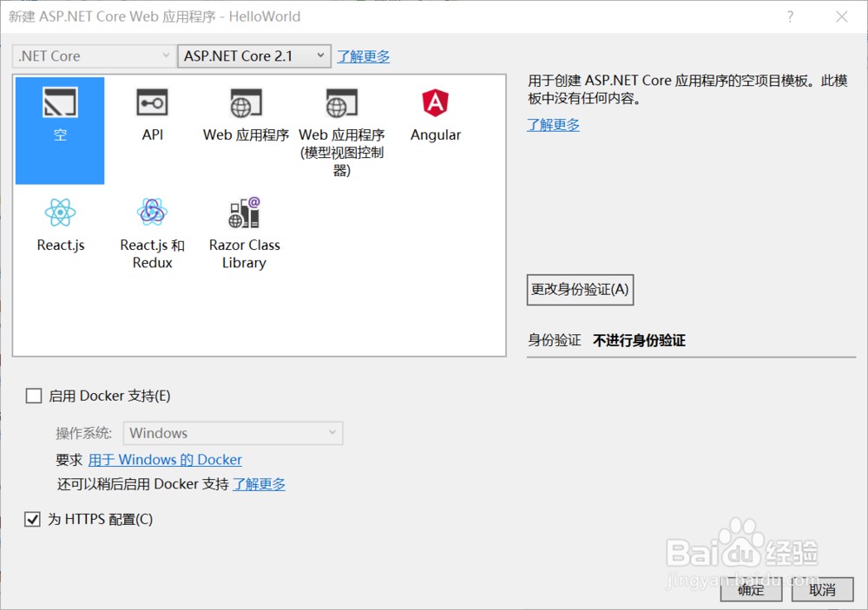This screenshot has width=868, height=610.
Task: Cancel dialog using 取消 button
Action: (822, 590)
